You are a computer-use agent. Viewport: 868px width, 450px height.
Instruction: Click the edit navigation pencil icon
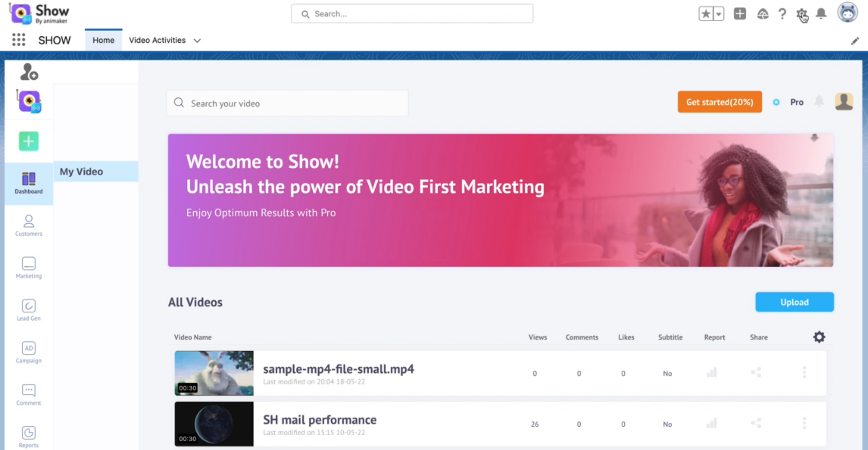click(855, 41)
